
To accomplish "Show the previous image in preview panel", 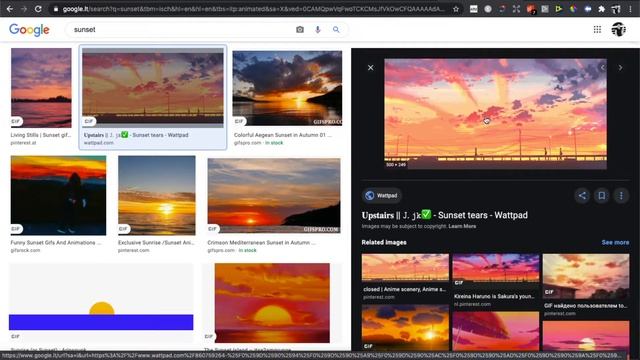I will pyautogui.click(x=602, y=67).
